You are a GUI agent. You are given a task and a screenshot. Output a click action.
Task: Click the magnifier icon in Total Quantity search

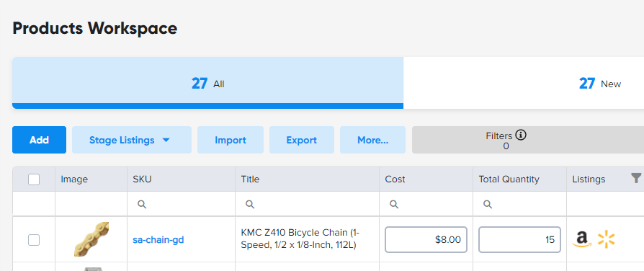pos(488,205)
